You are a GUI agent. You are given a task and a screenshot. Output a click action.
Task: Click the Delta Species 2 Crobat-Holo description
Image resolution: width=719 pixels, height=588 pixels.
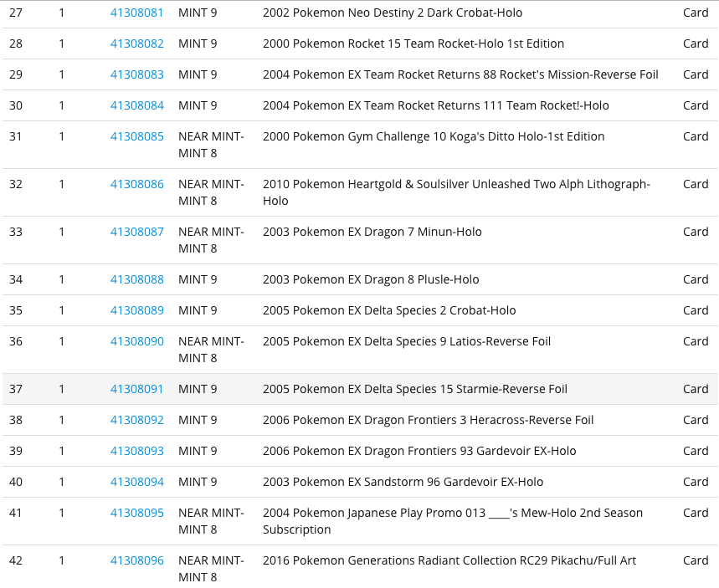pos(389,310)
